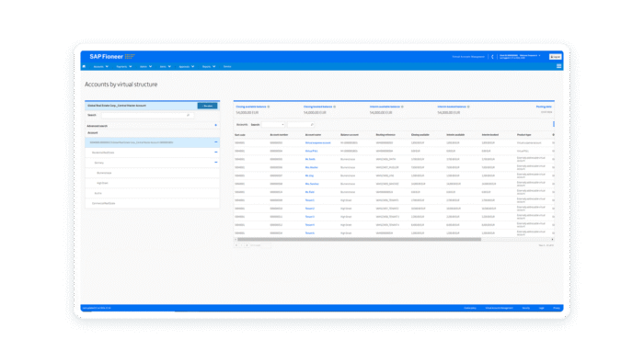Select High Street in the account tree
Viewport: 644px width, 362px height.
pyautogui.click(x=102, y=183)
